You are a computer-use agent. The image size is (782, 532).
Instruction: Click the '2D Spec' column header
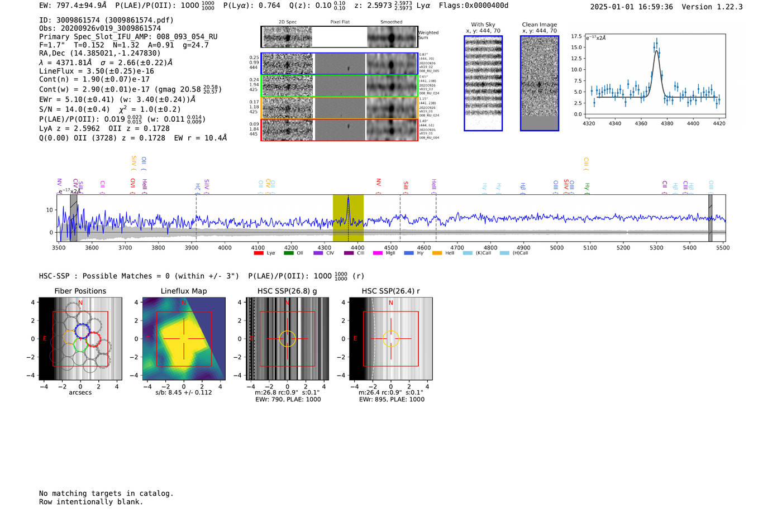[x=288, y=22]
